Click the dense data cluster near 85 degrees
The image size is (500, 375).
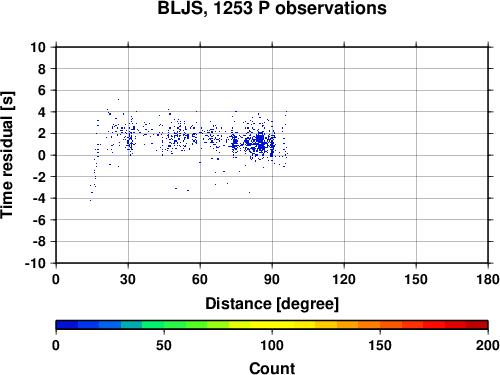260,142
